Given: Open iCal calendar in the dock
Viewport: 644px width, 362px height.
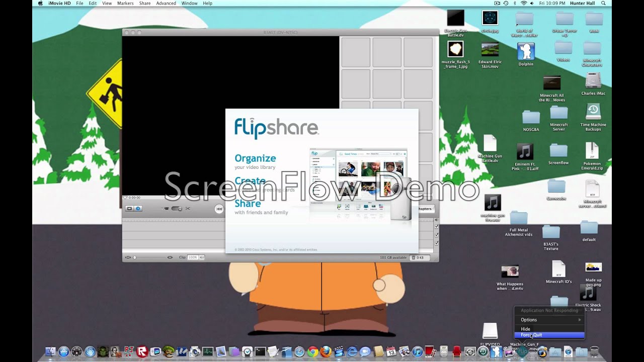Looking at the screenshot, I should click(391, 351).
